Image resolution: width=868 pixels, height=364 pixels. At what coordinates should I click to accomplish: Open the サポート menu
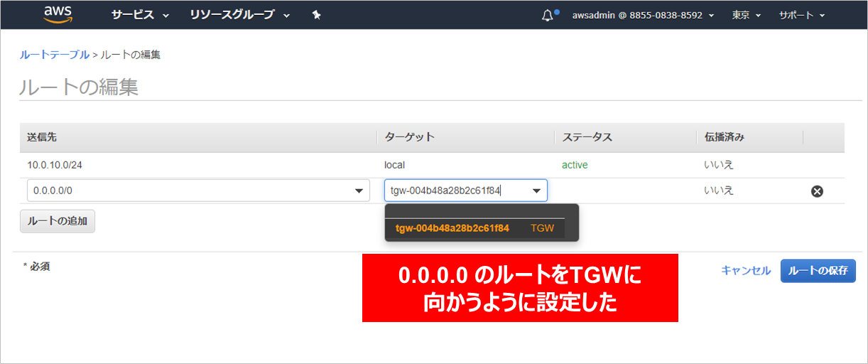(801, 15)
